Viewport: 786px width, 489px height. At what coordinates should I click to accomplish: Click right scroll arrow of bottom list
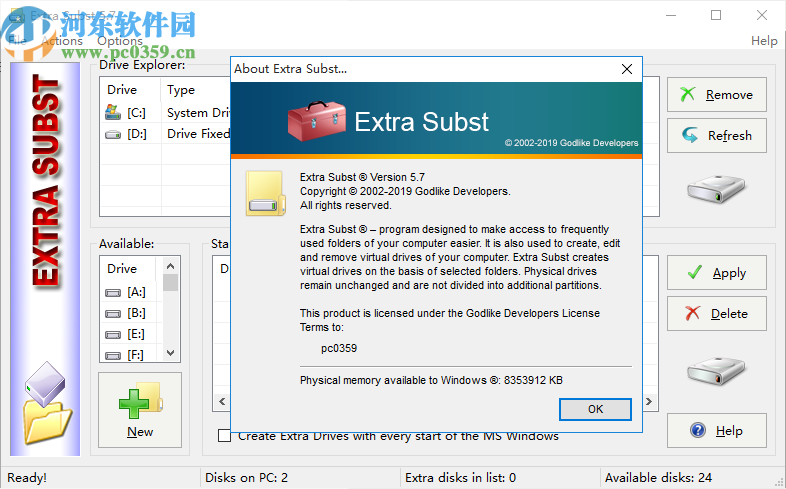[649, 401]
